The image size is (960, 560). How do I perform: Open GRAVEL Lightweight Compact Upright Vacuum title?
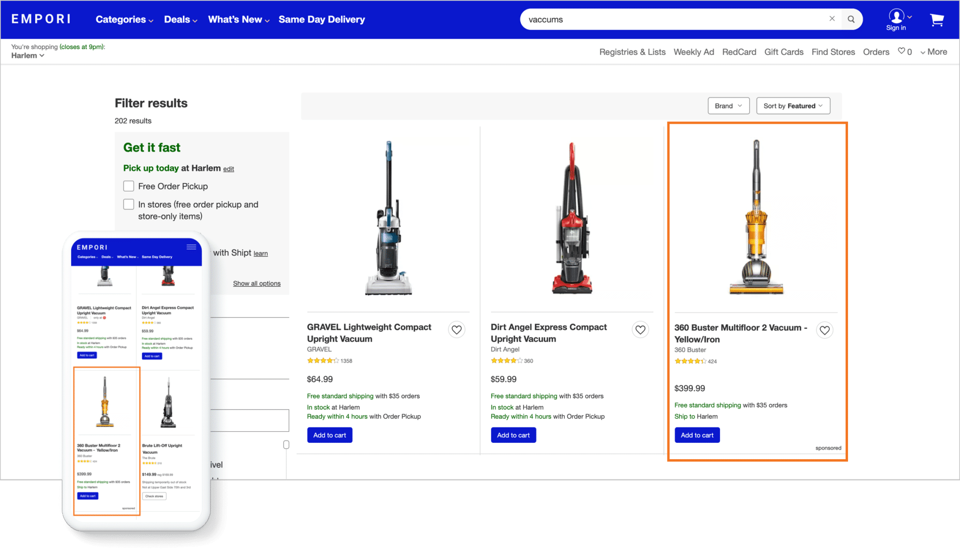pos(369,333)
